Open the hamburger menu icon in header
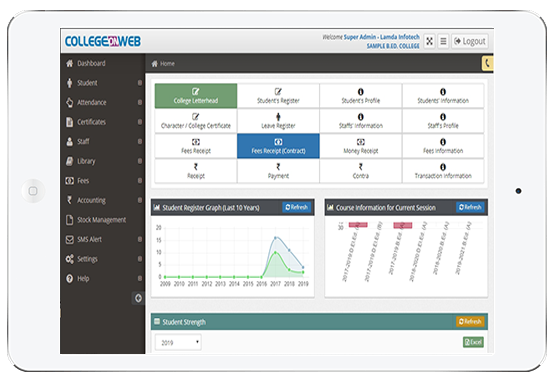The width and height of the screenshot is (552, 384). [443, 41]
